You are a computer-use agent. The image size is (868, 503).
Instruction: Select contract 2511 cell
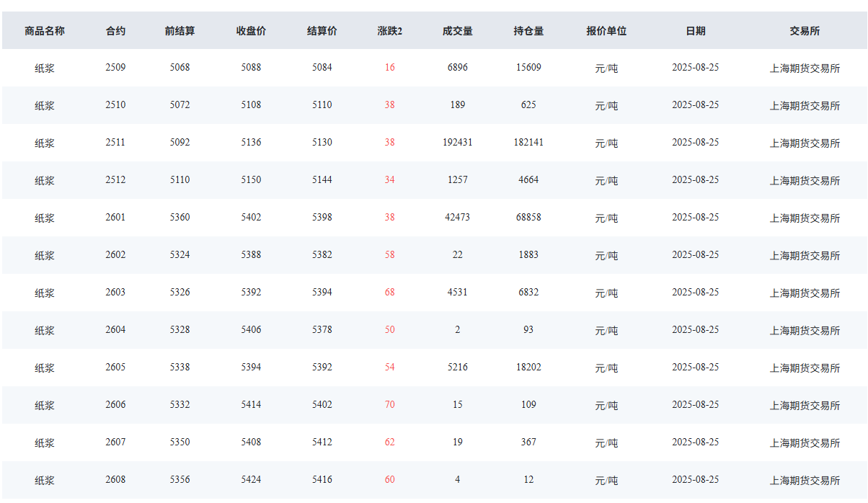[x=115, y=143]
